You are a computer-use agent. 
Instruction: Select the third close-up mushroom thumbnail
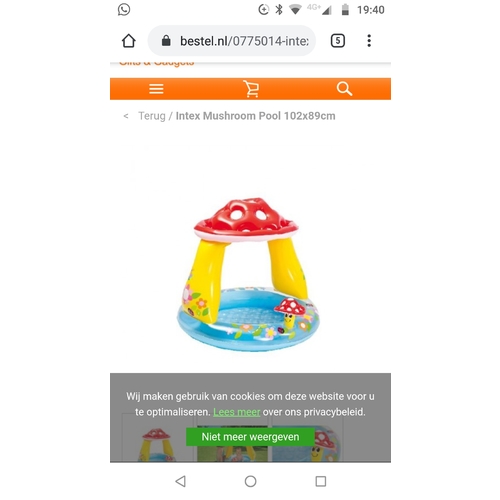tap(307, 443)
